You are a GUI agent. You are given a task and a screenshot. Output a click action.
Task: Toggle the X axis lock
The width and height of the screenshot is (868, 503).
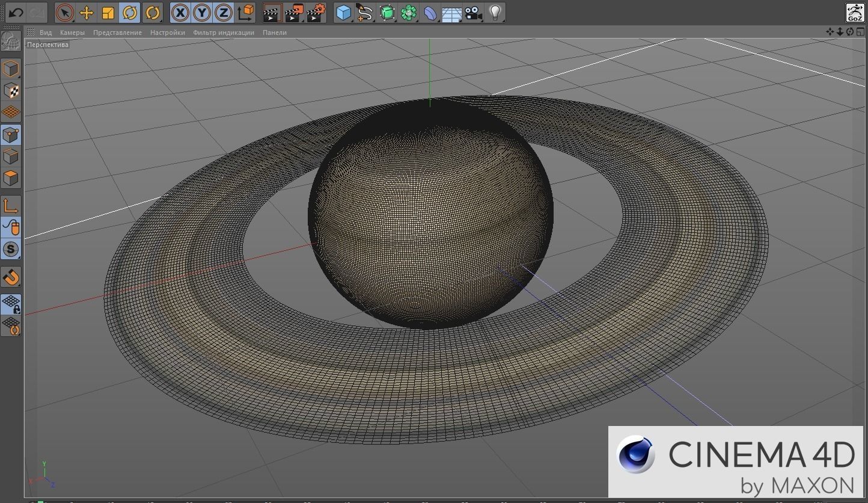point(180,12)
